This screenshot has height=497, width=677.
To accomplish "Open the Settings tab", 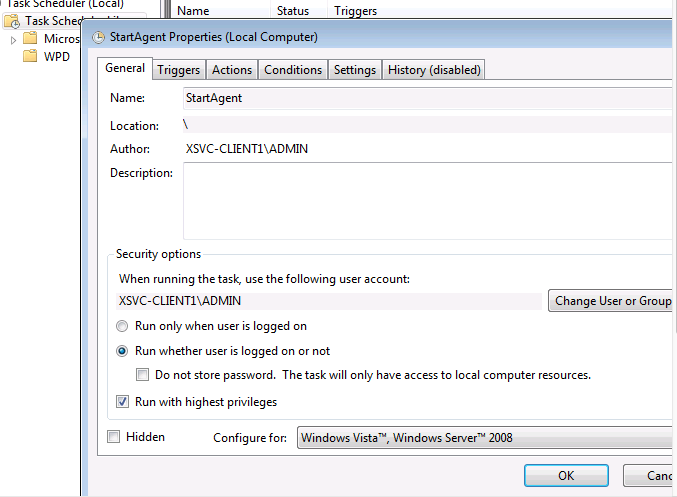I will pyautogui.click(x=355, y=70).
